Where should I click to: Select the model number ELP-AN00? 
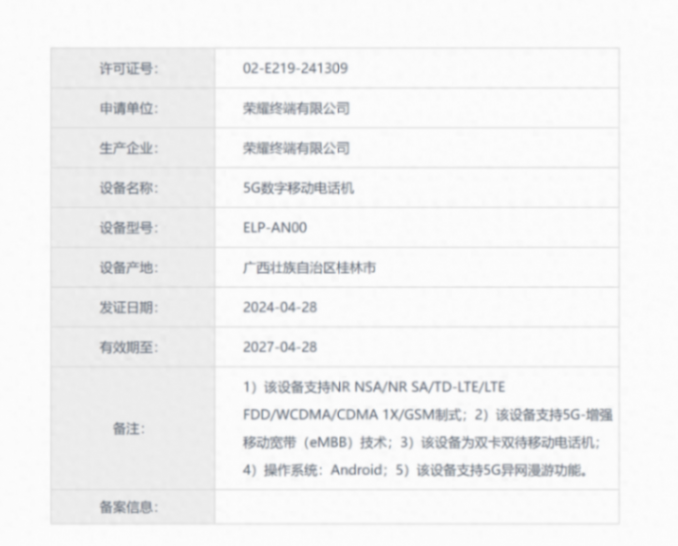(275, 228)
